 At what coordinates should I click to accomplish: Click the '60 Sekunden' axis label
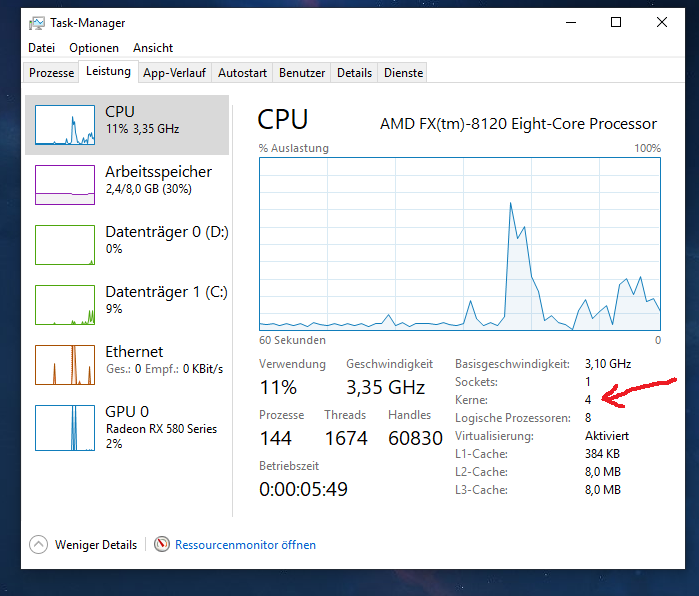coord(292,340)
